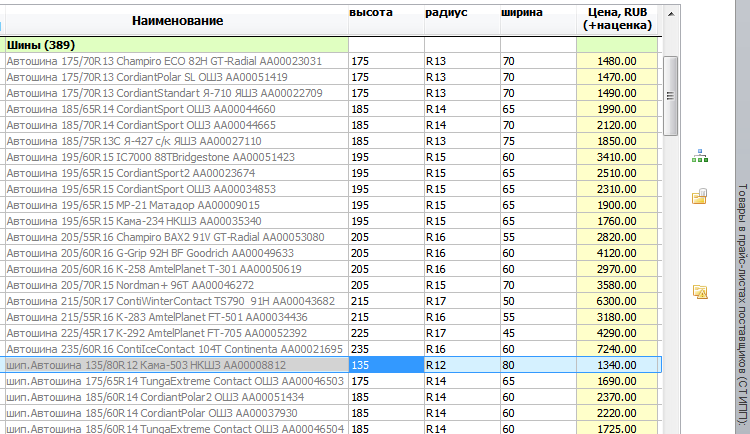Click price cell '1480.00'
This screenshot has width=750, height=434.
click(617, 61)
